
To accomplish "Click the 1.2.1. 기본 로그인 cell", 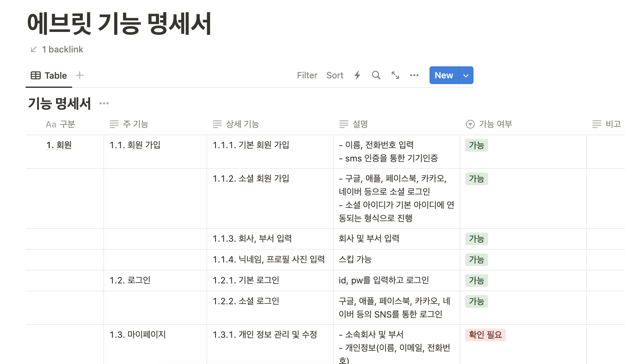I will pyautogui.click(x=246, y=280).
